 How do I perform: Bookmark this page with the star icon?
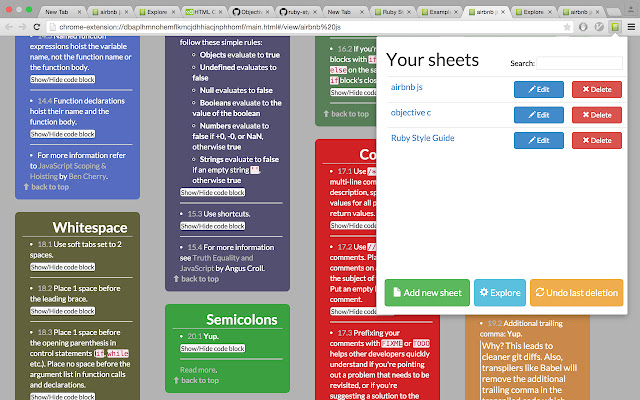pos(567,27)
